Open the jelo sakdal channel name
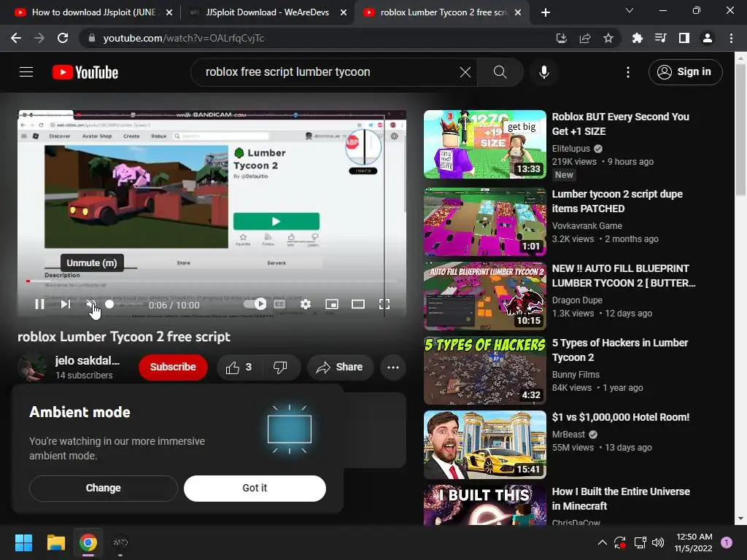The height and width of the screenshot is (560, 747). 88,360
